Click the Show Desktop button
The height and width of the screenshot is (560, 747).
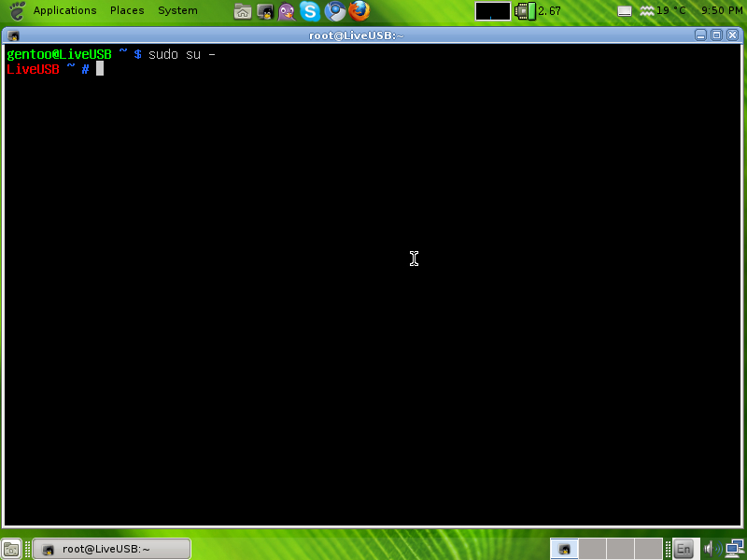11,549
